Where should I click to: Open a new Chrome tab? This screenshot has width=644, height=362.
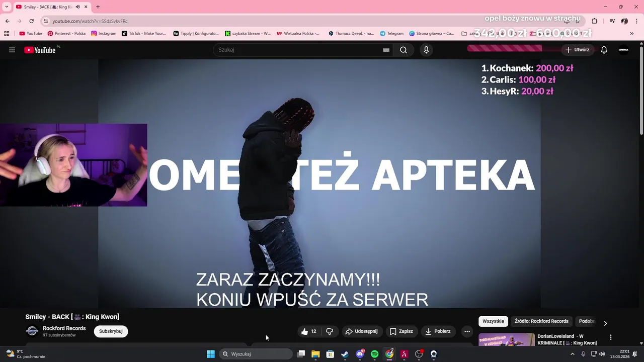click(x=98, y=7)
